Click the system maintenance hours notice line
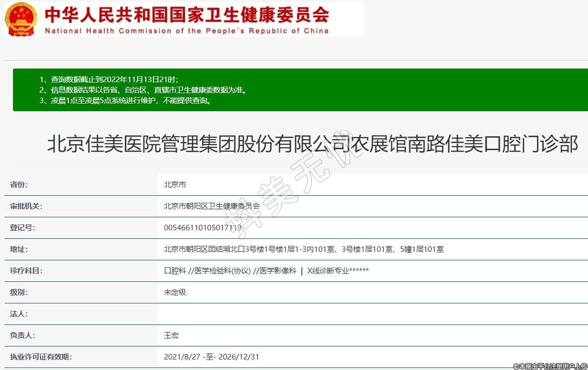Image resolution: width=588 pixels, height=370 pixels. pyautogui.click(x=125, y=100)
